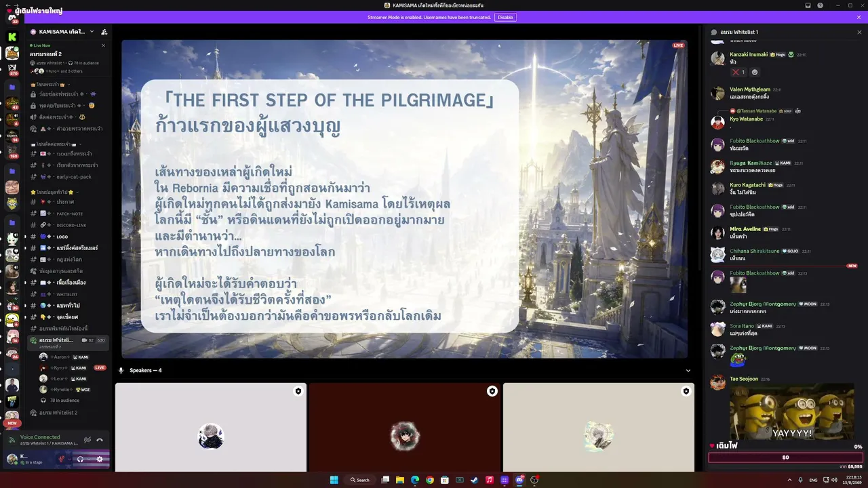This screenshot has height=488, width=868.
Task: Open Mira Aveline's profile from chat
Action: (745, 229)
